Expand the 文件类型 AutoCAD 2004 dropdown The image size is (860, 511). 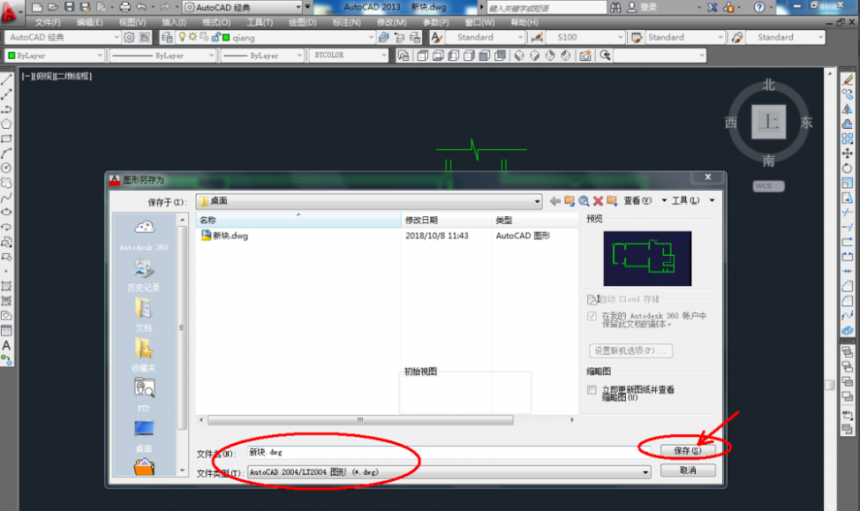tap(645, 472)
